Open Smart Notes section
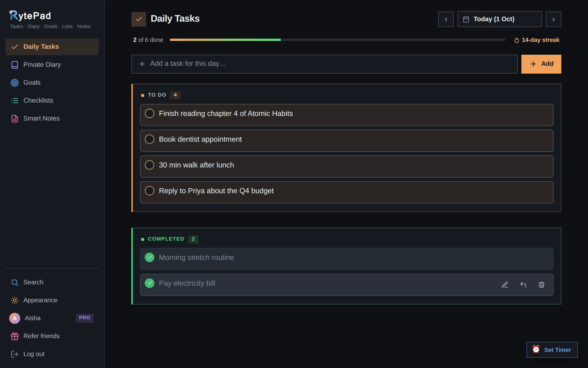The image size is (588, 368). (x=52, y=118)
